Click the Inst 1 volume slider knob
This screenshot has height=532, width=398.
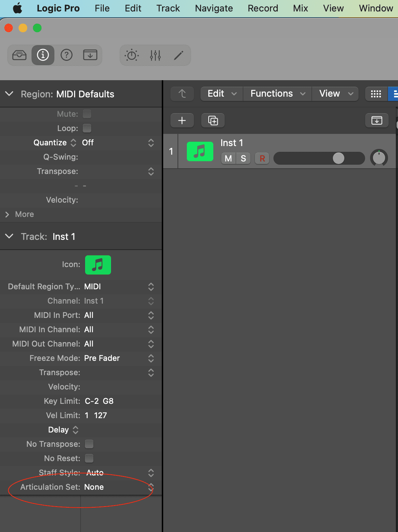339,158
